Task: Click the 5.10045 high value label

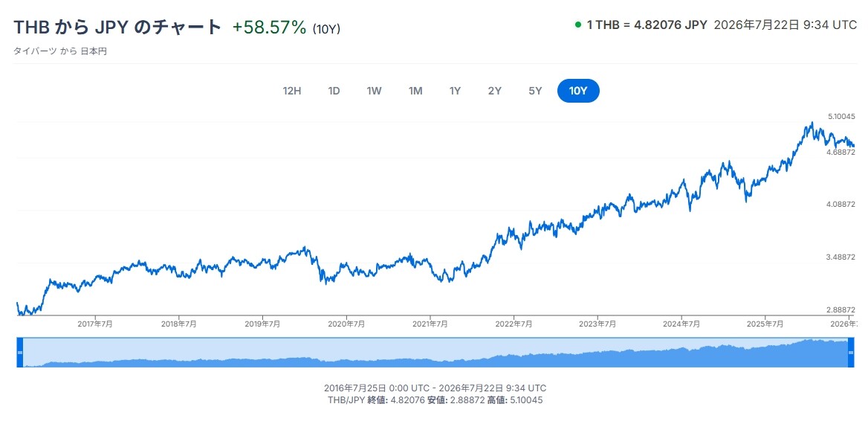Action: [x=841, y=117]
